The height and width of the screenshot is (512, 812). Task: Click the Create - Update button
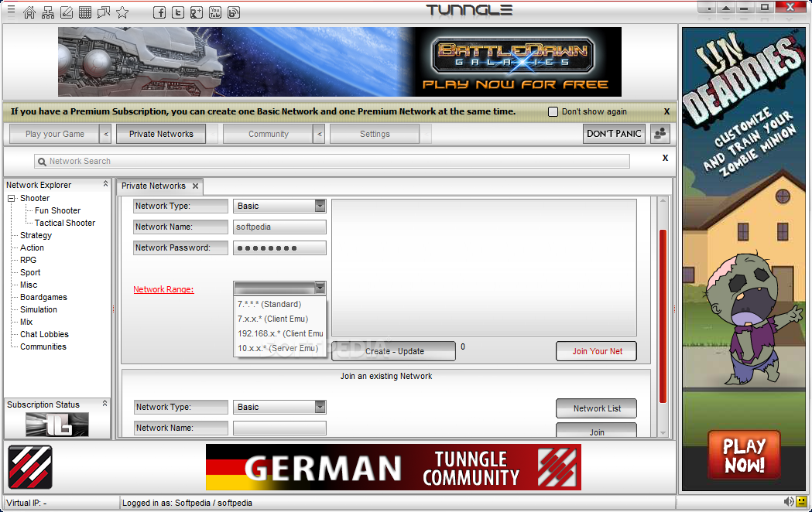[395, 351]
